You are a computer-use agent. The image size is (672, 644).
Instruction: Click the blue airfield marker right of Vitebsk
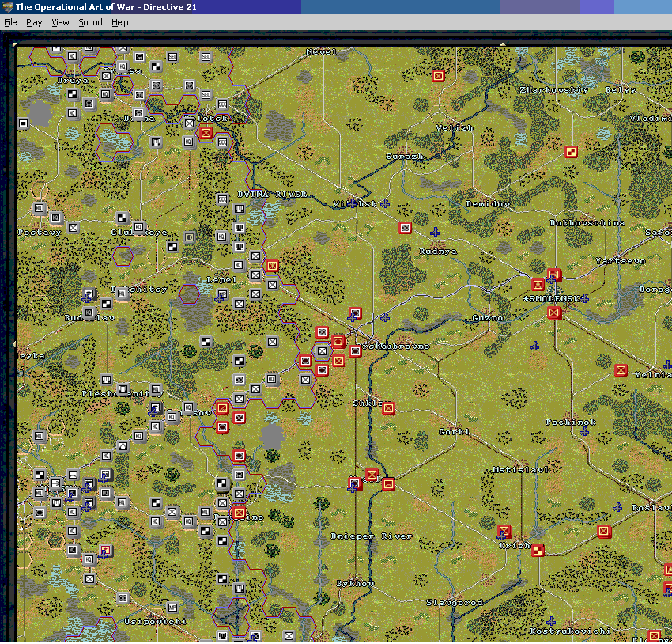click(x=385, y=203)
